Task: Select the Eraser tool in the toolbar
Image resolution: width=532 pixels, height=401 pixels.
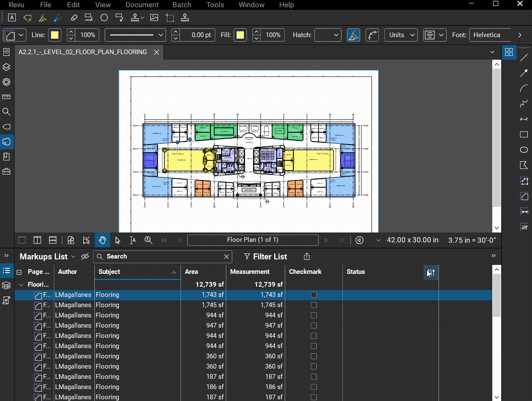Action: tap(73, 17)
